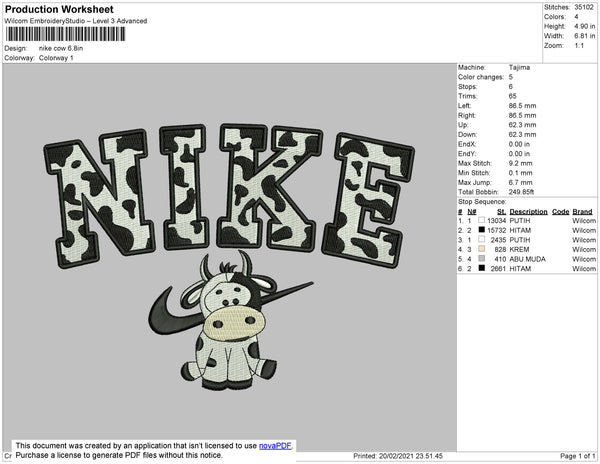
Task: Select the Color changes value '5'
Action: coord(510,77)
